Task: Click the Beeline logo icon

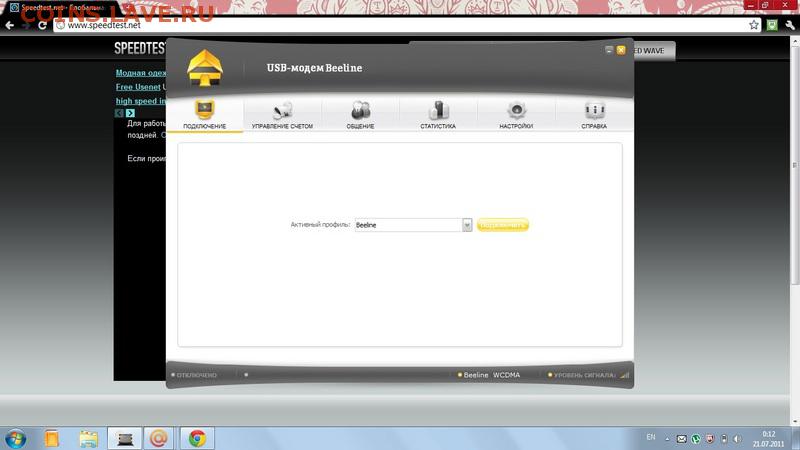Action: [x=205, y=68]
